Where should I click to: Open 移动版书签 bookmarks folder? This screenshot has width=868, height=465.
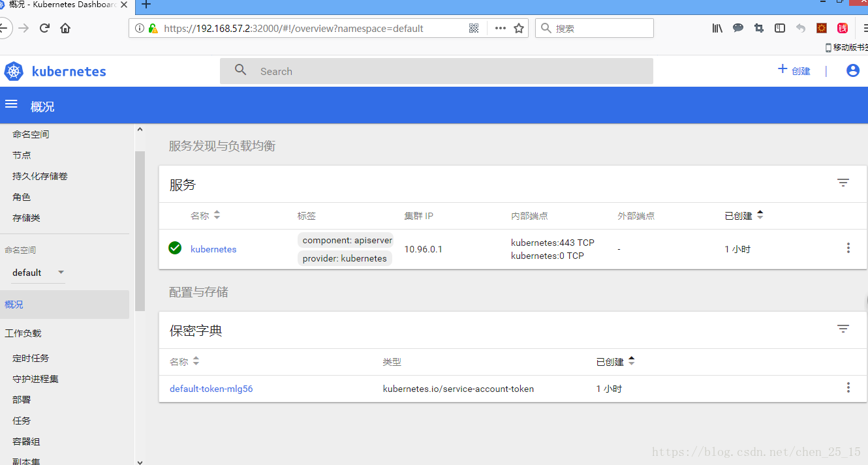[x=847, y=48]
